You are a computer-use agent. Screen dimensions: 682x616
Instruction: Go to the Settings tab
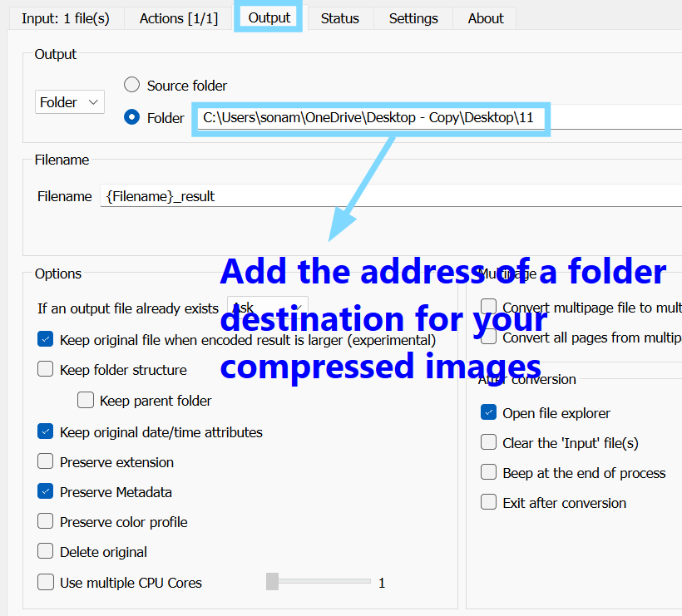coord(413,18)
